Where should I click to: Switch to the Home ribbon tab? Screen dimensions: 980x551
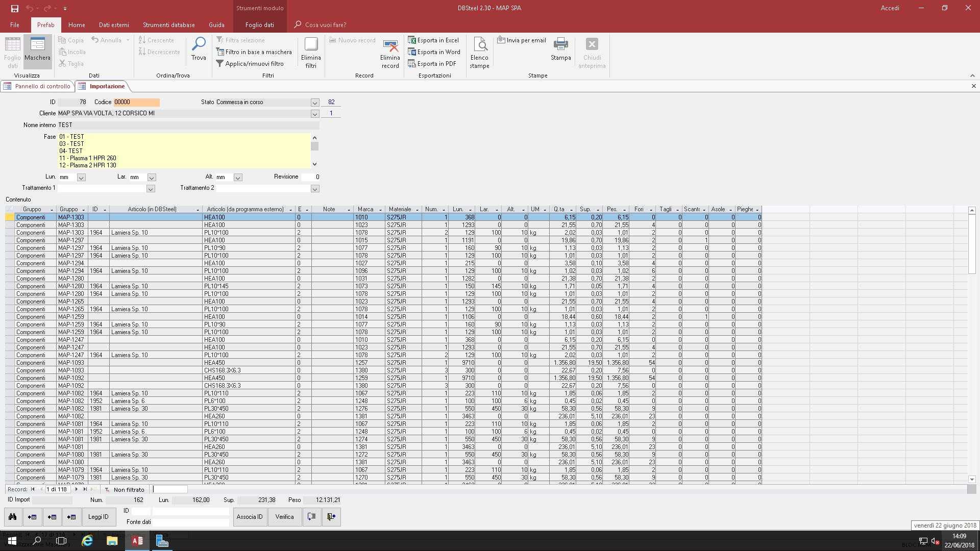point(77,24)
